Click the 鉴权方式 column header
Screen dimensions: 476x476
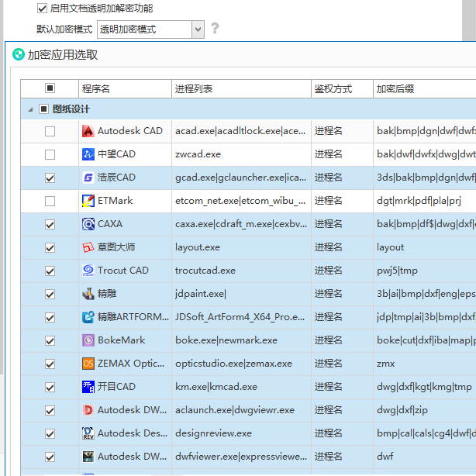[342, 89]
